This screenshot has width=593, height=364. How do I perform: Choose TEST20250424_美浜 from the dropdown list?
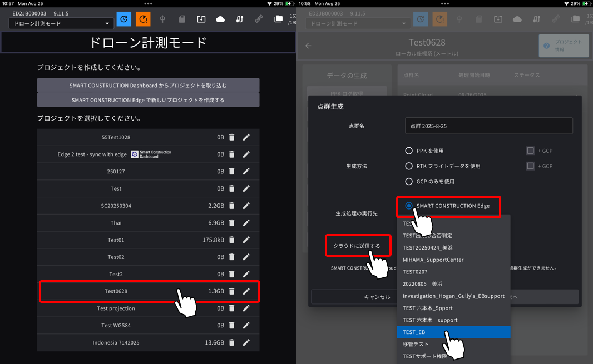[x=453, y=248]
